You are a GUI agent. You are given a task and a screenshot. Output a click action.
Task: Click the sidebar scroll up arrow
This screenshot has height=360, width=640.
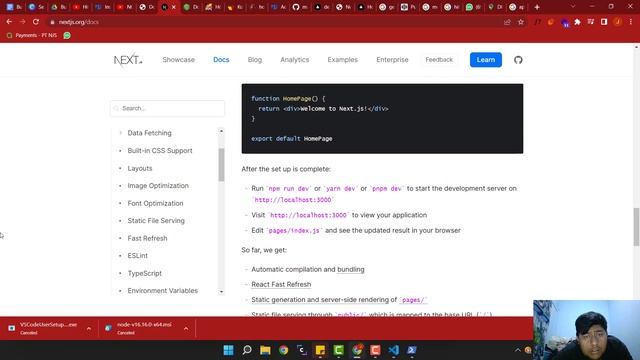[x=221, y=131]
